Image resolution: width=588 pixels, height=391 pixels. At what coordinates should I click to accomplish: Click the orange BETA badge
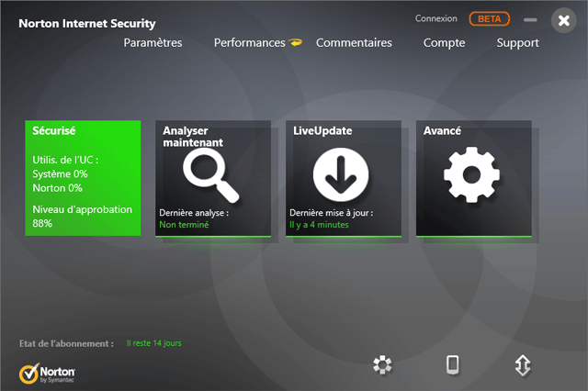pyautogui.click(x=489, y=18)
